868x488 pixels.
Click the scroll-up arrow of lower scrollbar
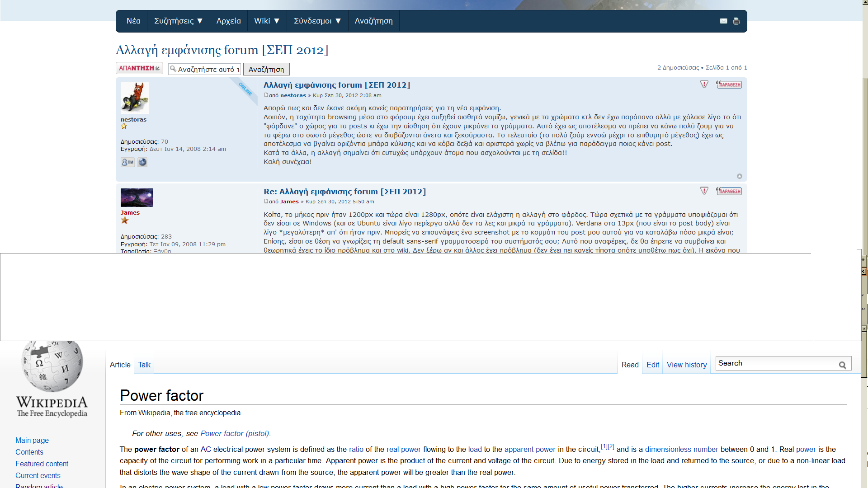pos(864,329)
